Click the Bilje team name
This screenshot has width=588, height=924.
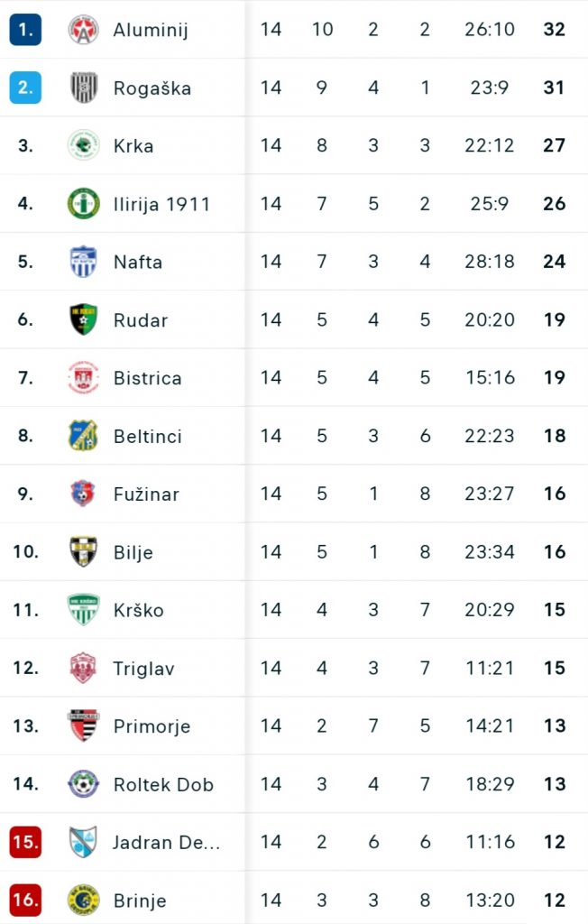click(133, 552)
